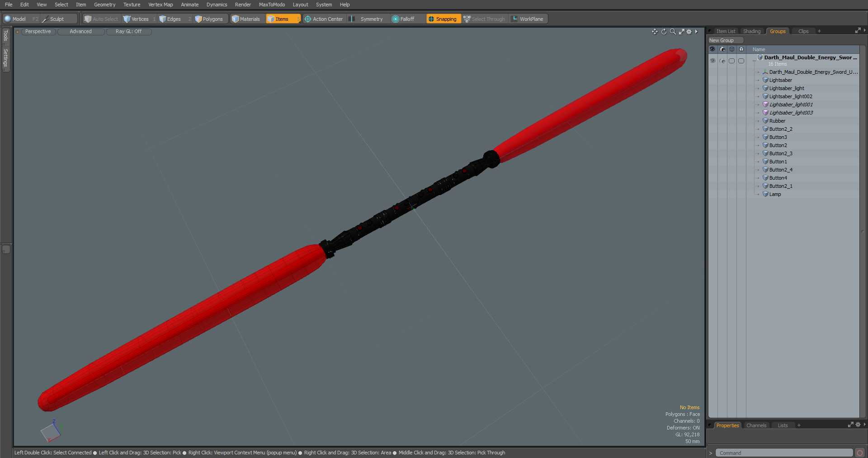
Task: Open the MaxToModo menu
Action: [x=272, y=5]
